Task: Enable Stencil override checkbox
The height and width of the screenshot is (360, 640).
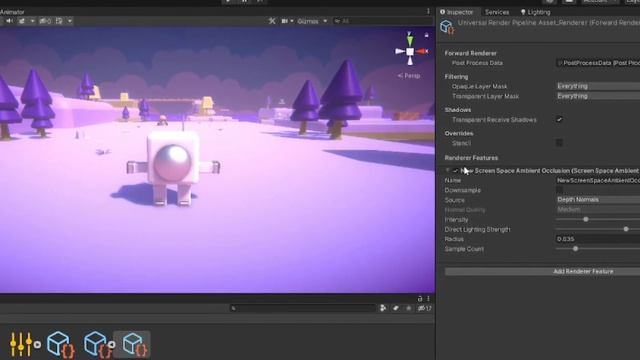Action: point(559,142)
